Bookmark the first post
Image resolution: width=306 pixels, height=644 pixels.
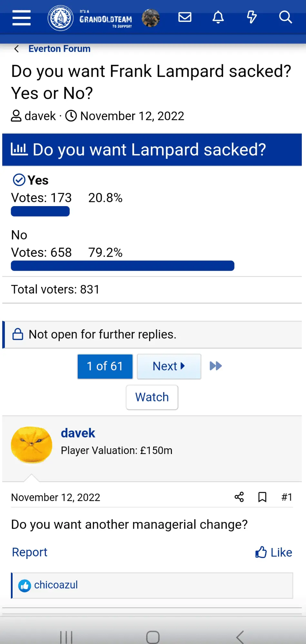(x=262, y=497)
